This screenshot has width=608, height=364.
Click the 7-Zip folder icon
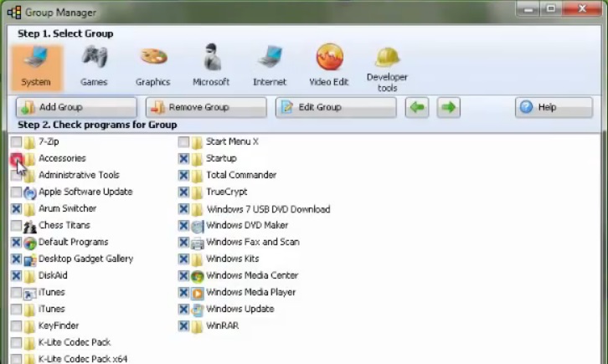pos(29,142)
